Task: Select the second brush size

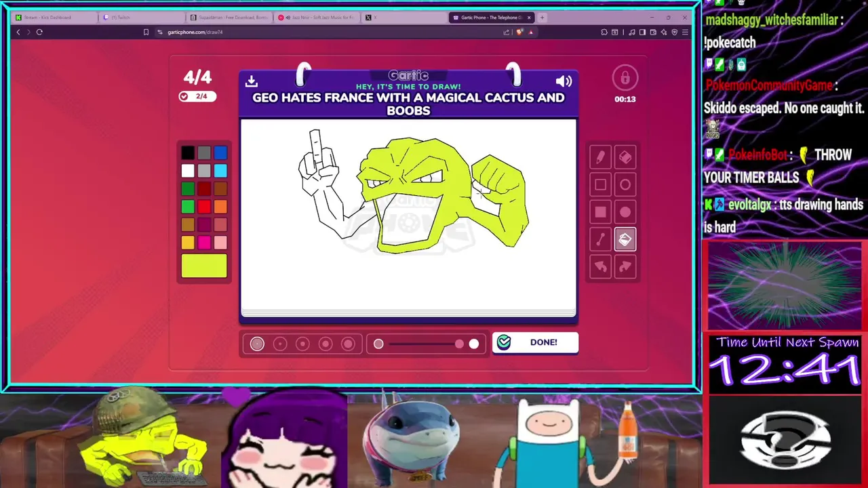Action: point(280,344)
